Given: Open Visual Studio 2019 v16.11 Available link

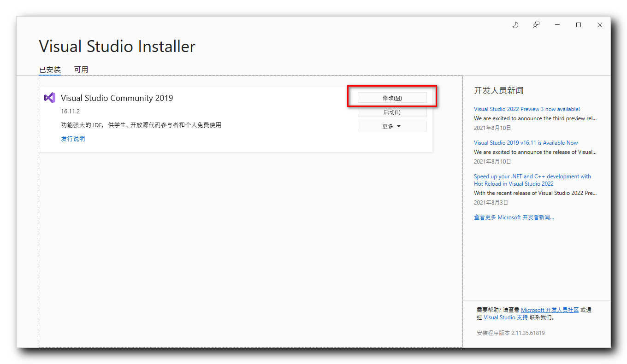Looking at the screenshot, I should click(x=526, y=143).
